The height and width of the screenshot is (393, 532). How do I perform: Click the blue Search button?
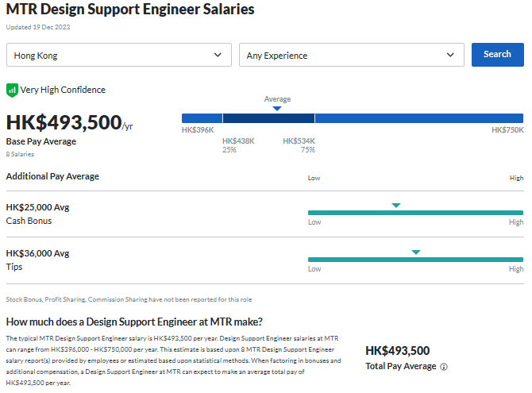(497, 55)
